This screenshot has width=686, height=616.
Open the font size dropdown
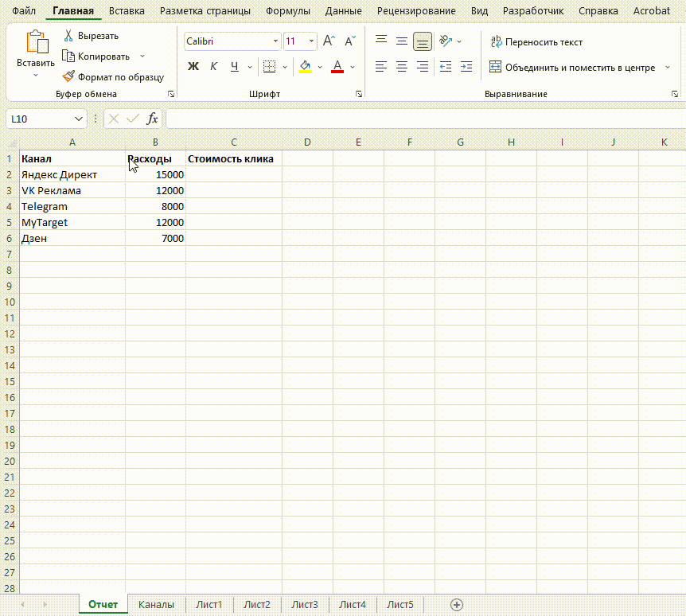pos(310,41)
